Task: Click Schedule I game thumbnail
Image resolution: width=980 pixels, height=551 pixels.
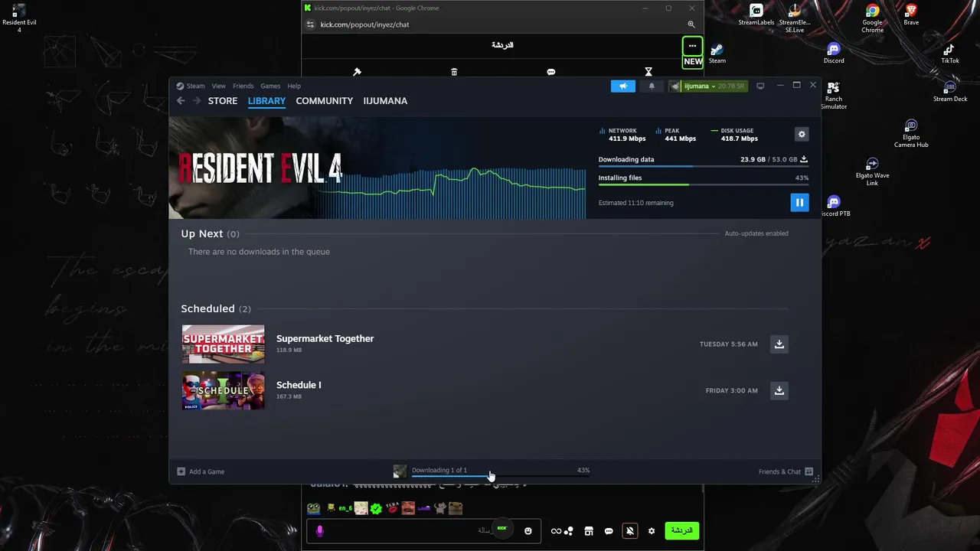Action: pyautogui.click(x=223, y=390)
